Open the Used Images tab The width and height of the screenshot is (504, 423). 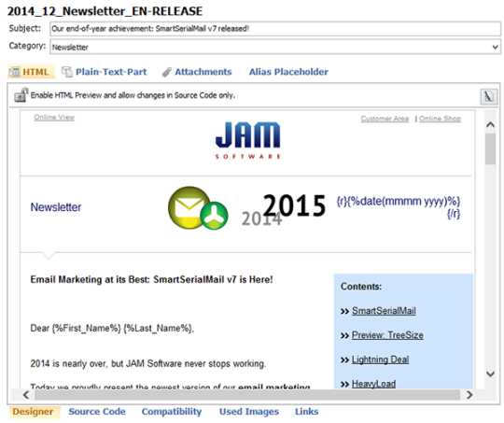point(249,412)
